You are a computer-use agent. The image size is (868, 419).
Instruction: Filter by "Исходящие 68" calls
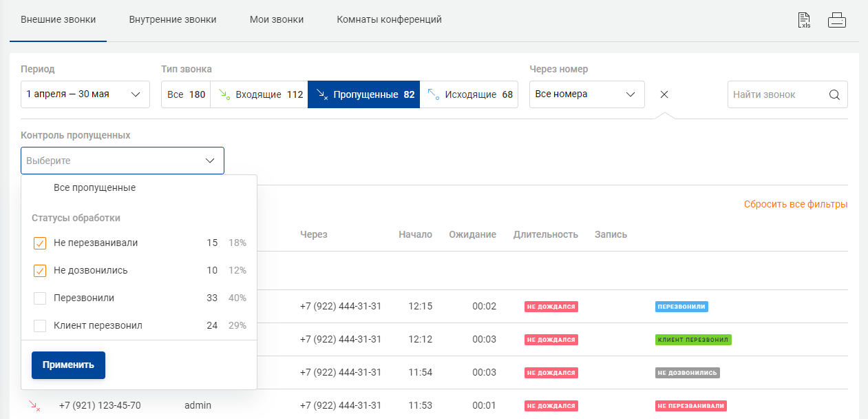[469, 94]
